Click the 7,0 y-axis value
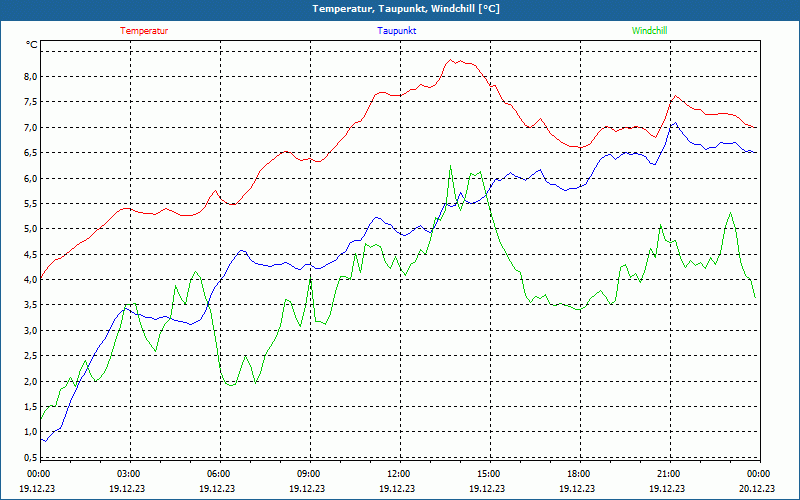 pos(32,127)
